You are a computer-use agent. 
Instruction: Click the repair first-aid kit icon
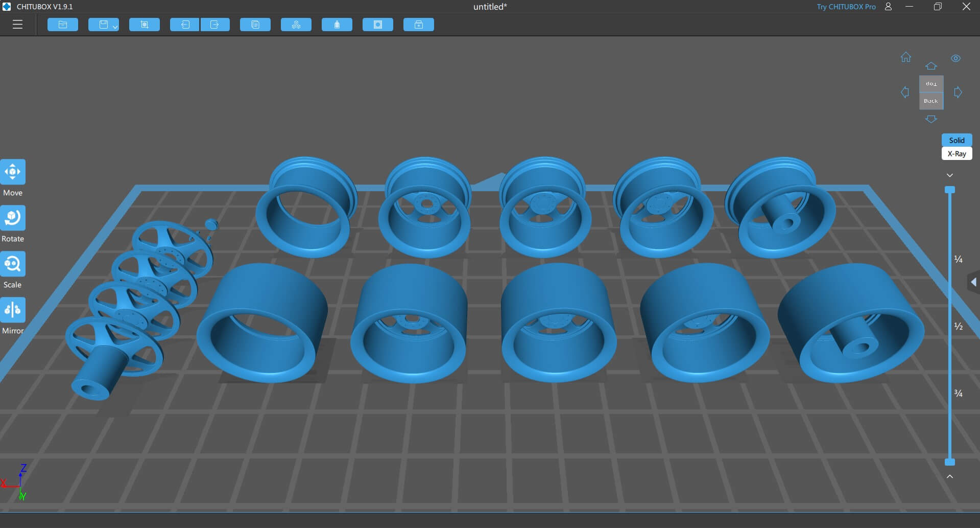click(x=419, y=25)
